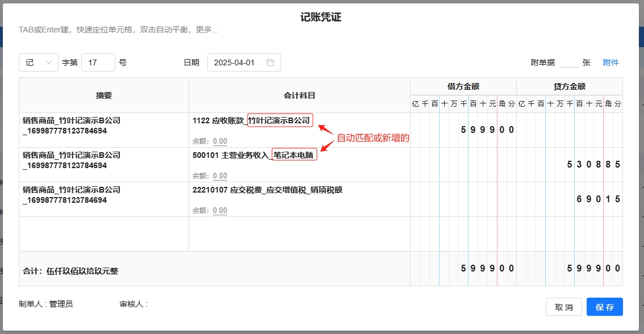Click the 附单据 attachment count field
644x334 pixels.
click(x=569, y=62)
